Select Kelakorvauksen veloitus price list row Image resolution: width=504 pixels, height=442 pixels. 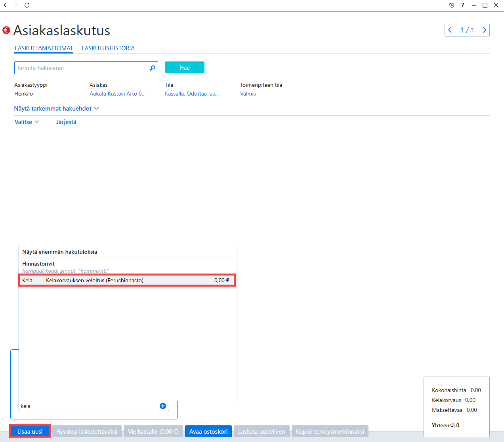(127, 280)
